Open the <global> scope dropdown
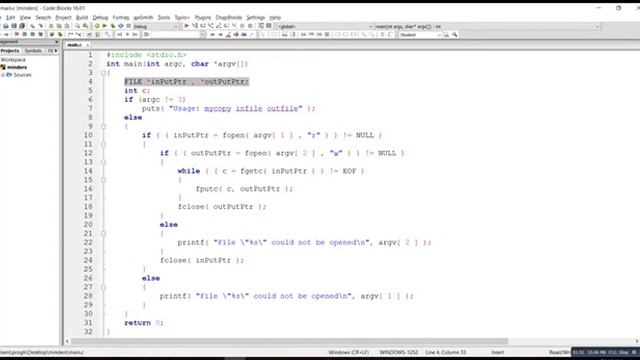640x360 pixels. click(325, 27)
